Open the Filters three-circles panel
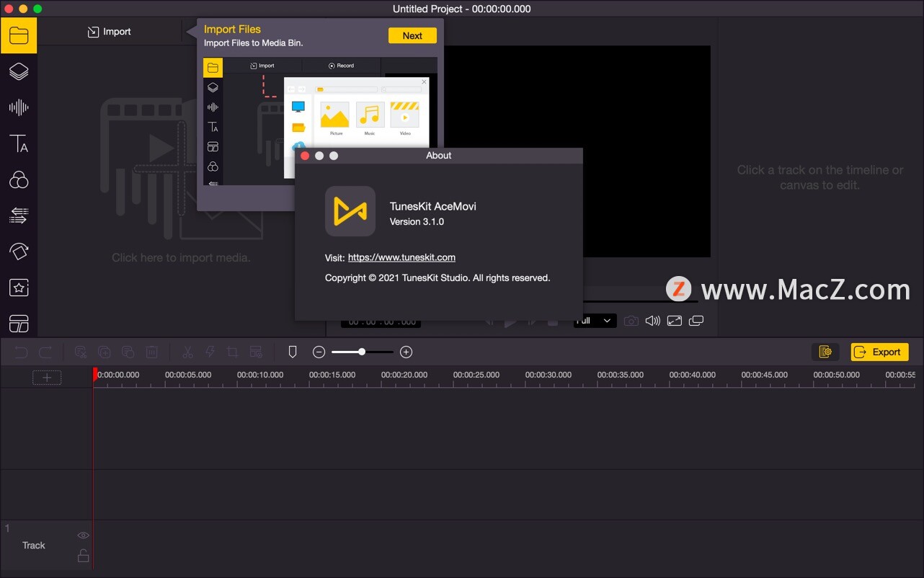924x578 pixels. pyautogui.click(x=19, y=179)
